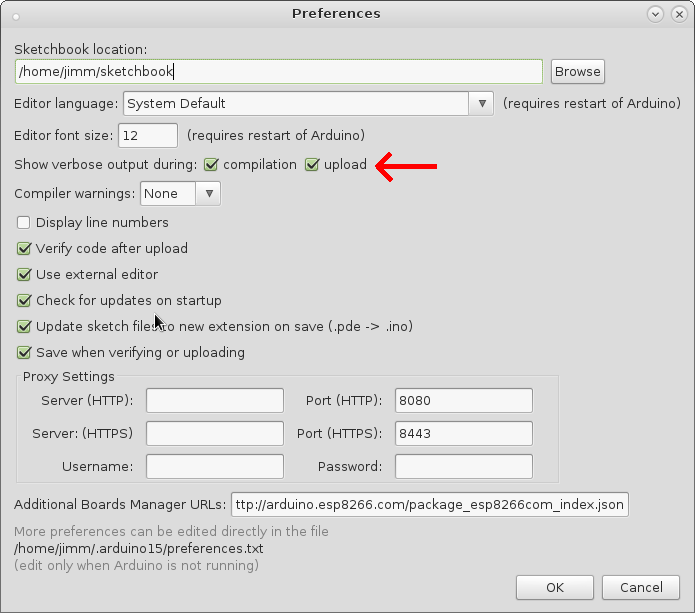Screen dimensions: 695x613
Task: Click "More preferences can be edited" text
Action: [x=171, y=531]
